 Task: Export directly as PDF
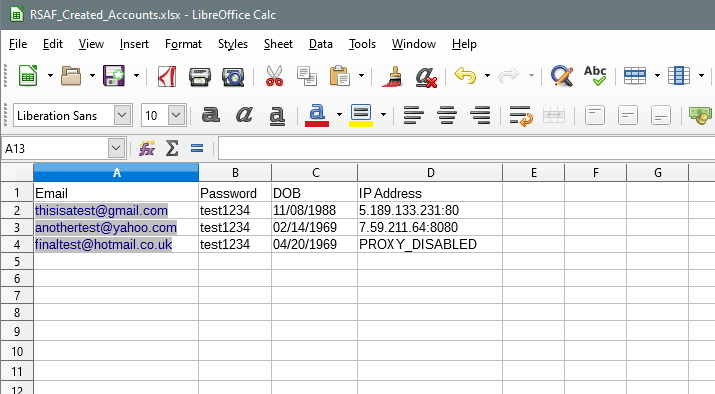[x=167, y=76]
